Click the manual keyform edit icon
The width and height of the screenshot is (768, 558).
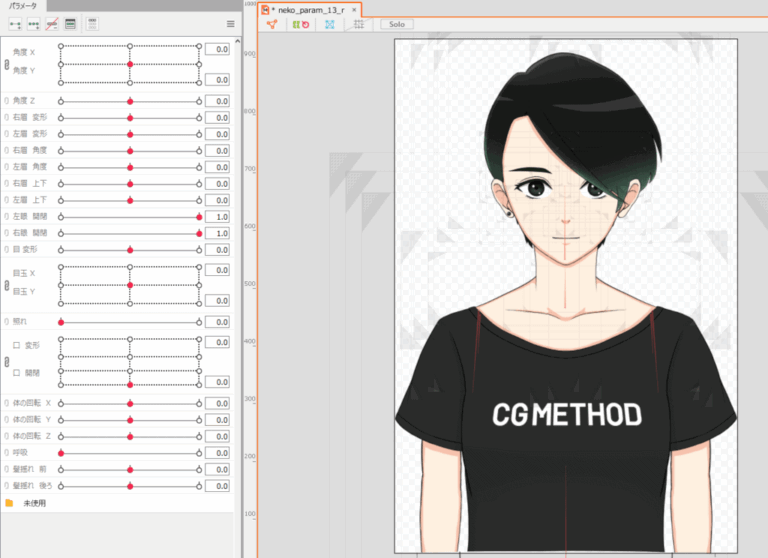click(x=70, y=22)
